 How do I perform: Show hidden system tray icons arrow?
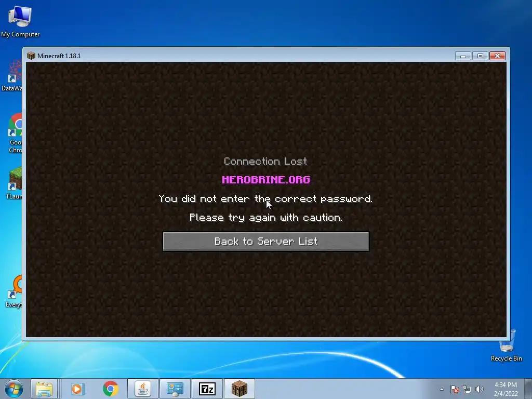coord(442,389)
